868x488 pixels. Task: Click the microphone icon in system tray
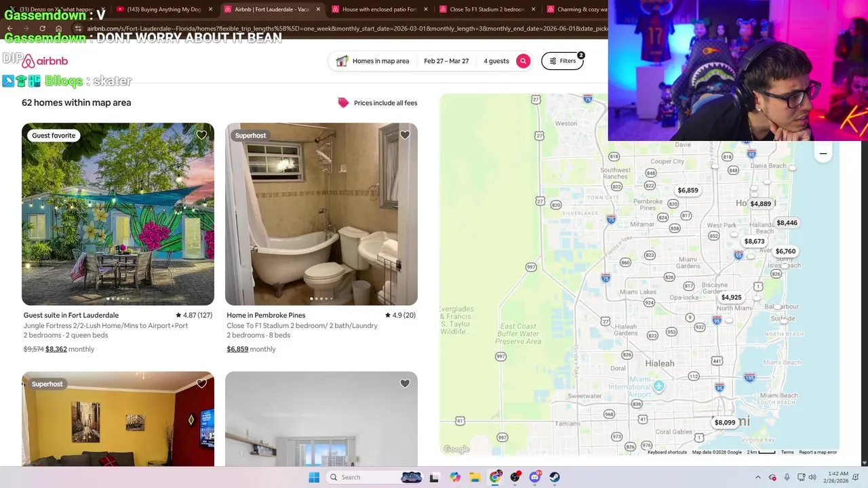[787, 477]
